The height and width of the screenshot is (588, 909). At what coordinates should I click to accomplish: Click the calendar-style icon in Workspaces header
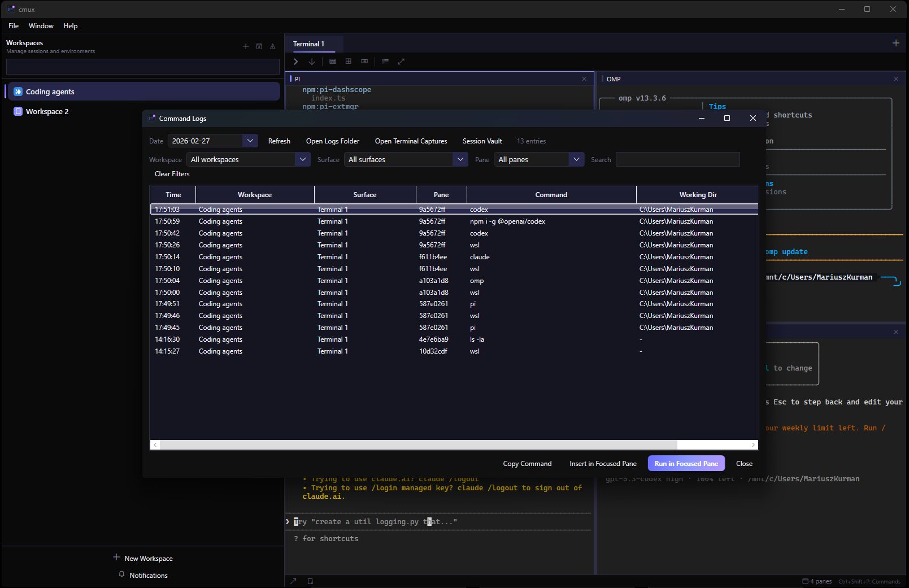pyautogui.click(x=259, y=46)
